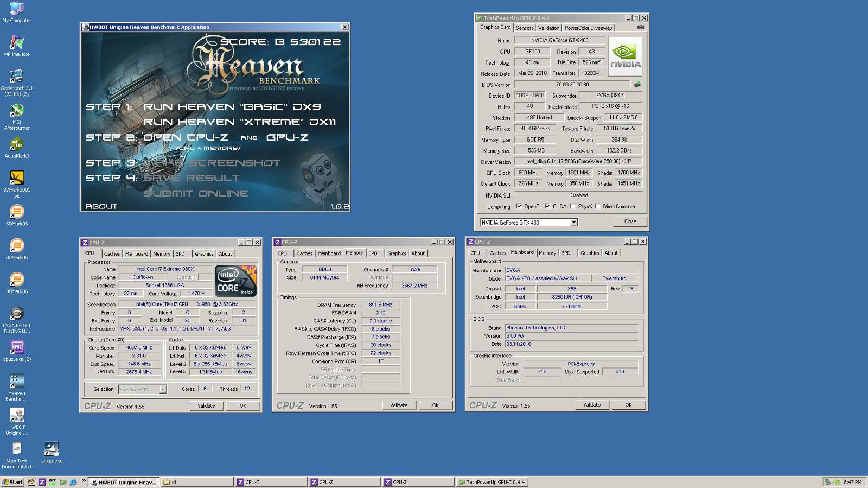Open My Computer desktop icon
The image size is (868, 488).
point(17,12)
